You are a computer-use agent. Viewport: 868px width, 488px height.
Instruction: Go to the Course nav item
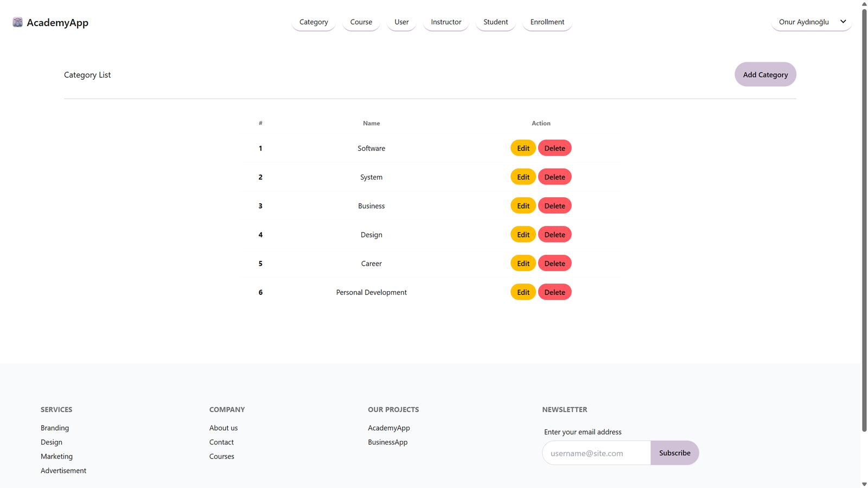click(361, 22)
